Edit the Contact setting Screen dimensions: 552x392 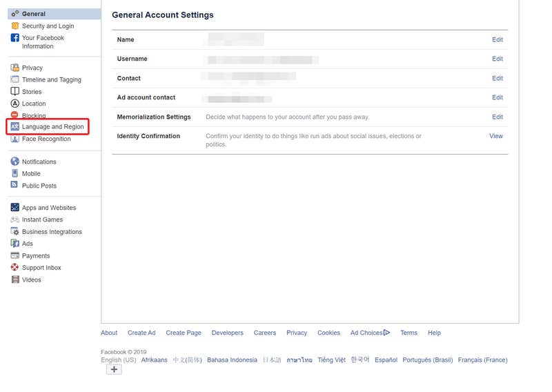click(497, 78)
